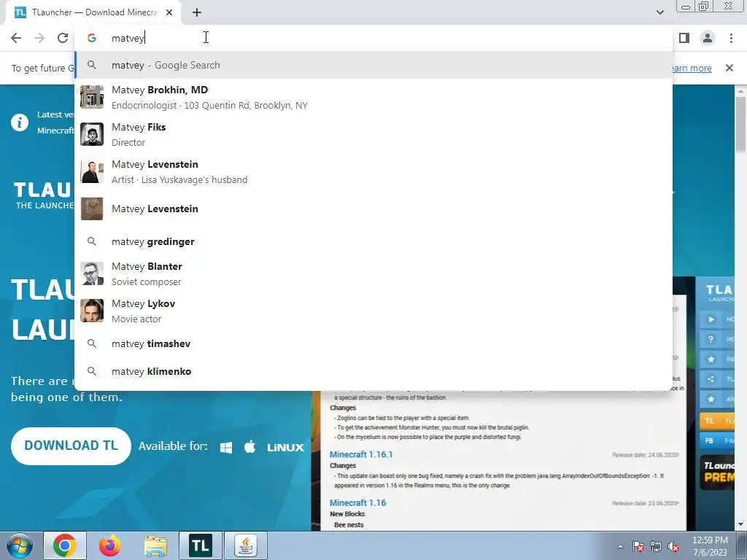The height and width of the screenshot is (560, 747).
Task: Click the muted volume tray icon
Action: (x=673, y=546)
